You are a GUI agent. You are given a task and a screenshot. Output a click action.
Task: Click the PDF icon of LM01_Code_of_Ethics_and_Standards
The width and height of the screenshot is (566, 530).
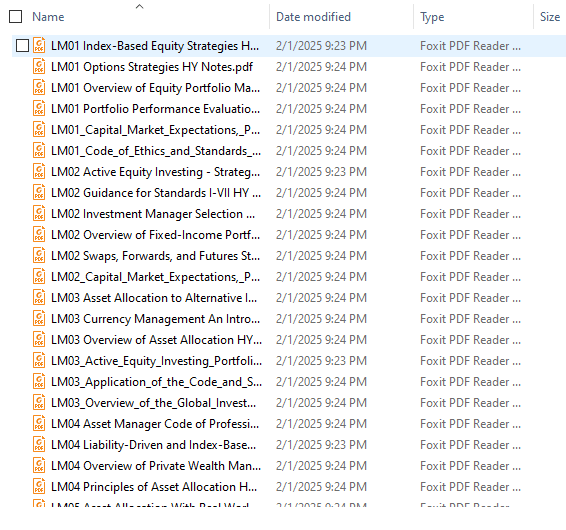pos(39,151)
